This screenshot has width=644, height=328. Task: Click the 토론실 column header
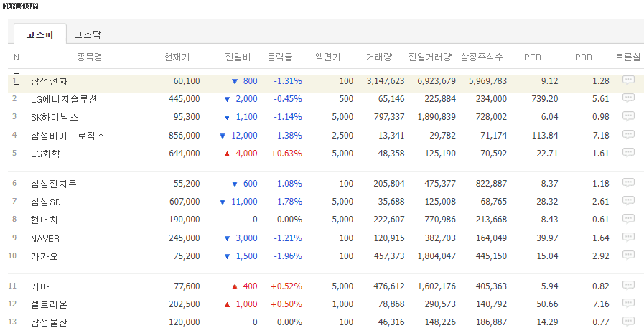click(627, 57)
